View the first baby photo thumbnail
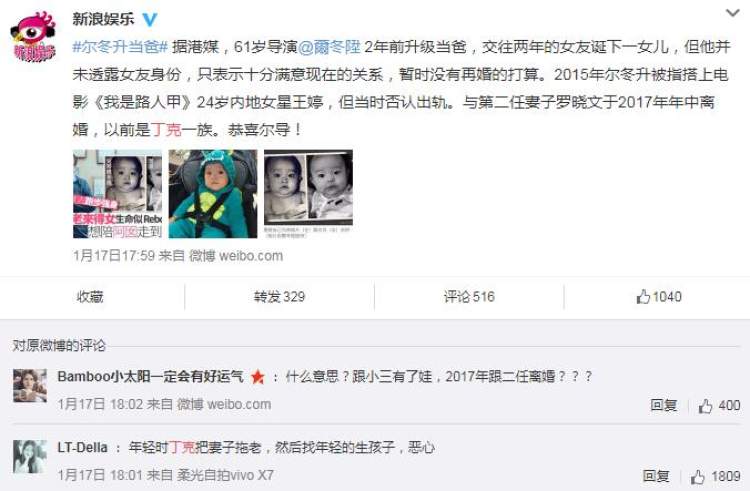Screen dimensions: 750x491 [117, 194]
